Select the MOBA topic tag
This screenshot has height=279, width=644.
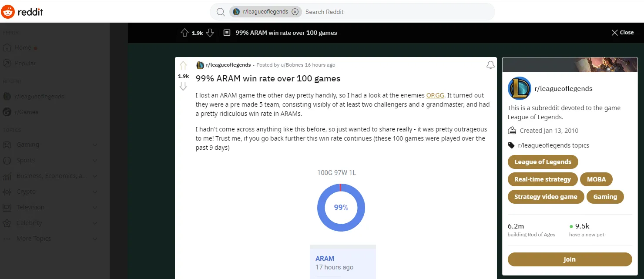596,179
